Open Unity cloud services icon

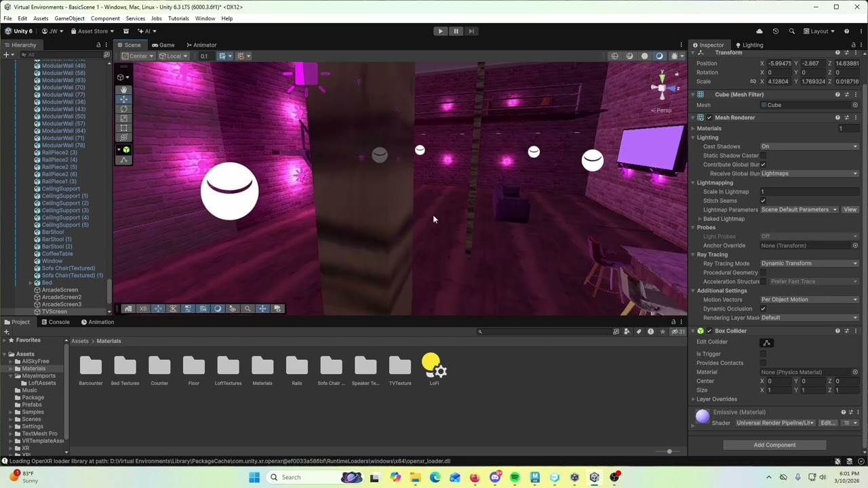[x=759, y=31]
